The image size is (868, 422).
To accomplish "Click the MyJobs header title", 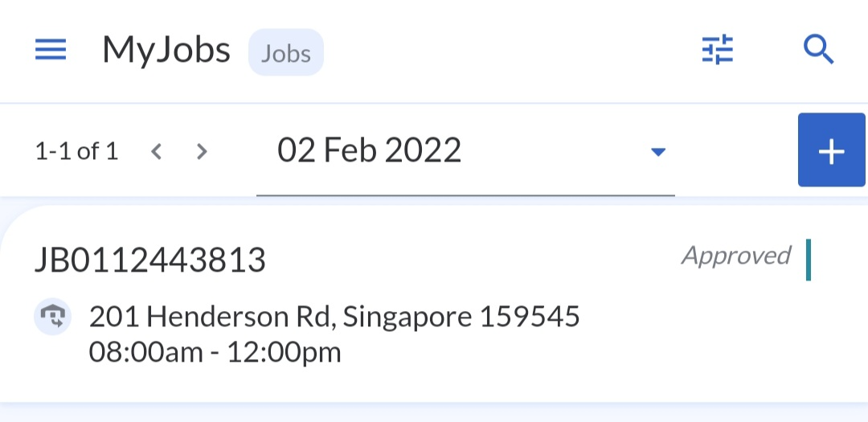I will [166, 51].
